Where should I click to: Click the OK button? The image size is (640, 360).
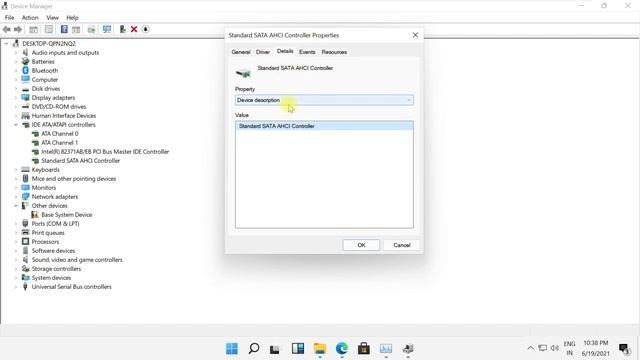(361, 245)
